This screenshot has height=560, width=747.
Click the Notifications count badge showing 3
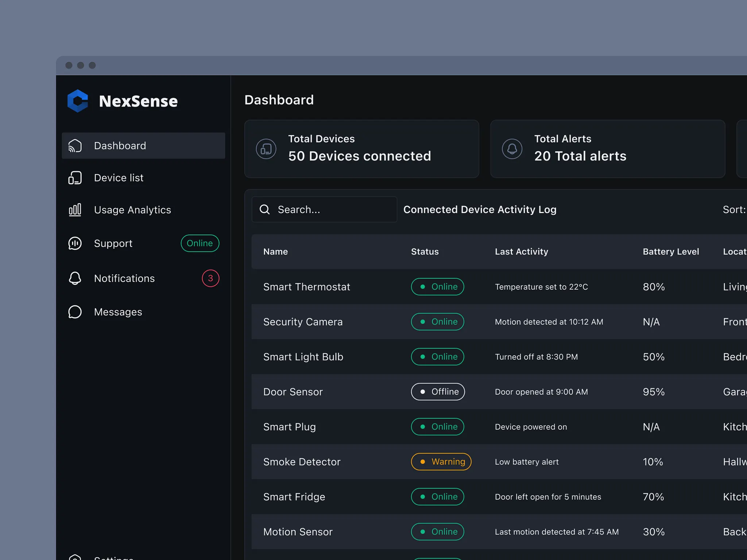pos(210,279)
